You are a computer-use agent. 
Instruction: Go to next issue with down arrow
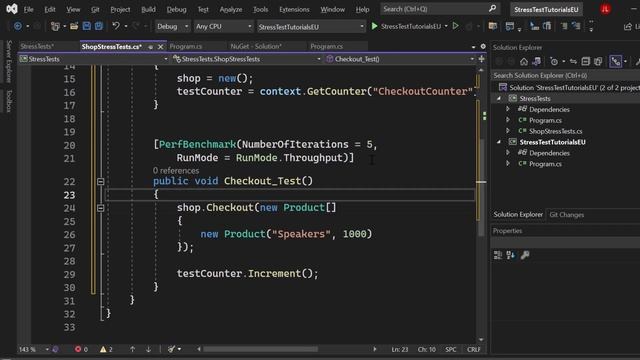(x=148, y=349)
